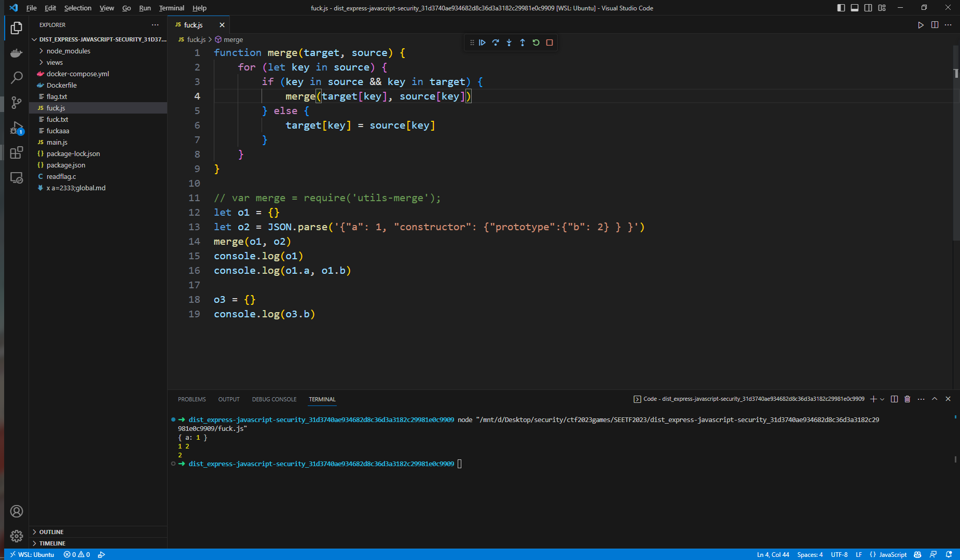The image size is (960, 560).
Task: Open Run and Debug view
Action: pos(17,128)
